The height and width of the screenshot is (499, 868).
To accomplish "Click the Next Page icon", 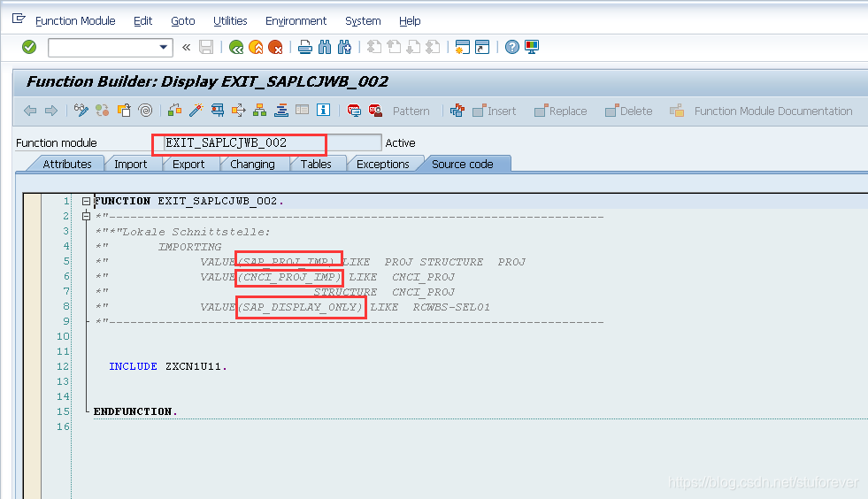I will [413, 47].
